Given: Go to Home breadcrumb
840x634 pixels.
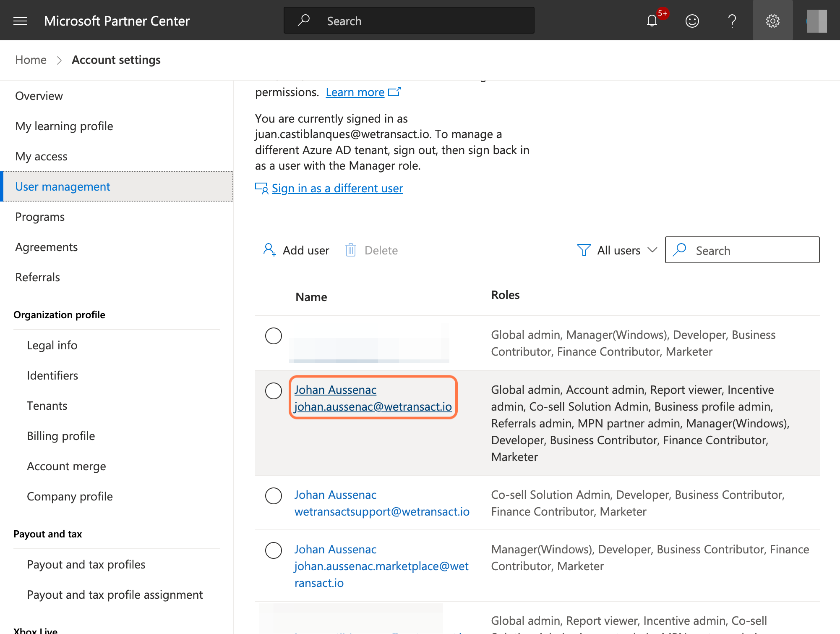Looking at the screenshot, I should pyautogui.click(x=31, y=60).
